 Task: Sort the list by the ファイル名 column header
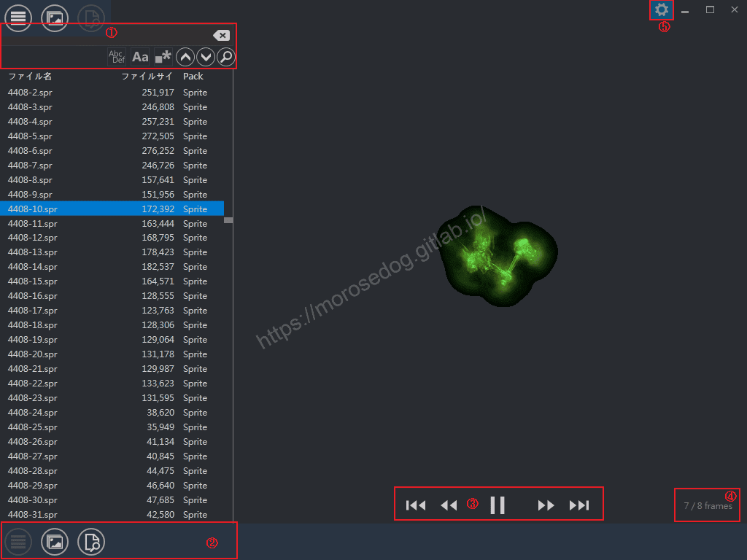pos(30,77)
